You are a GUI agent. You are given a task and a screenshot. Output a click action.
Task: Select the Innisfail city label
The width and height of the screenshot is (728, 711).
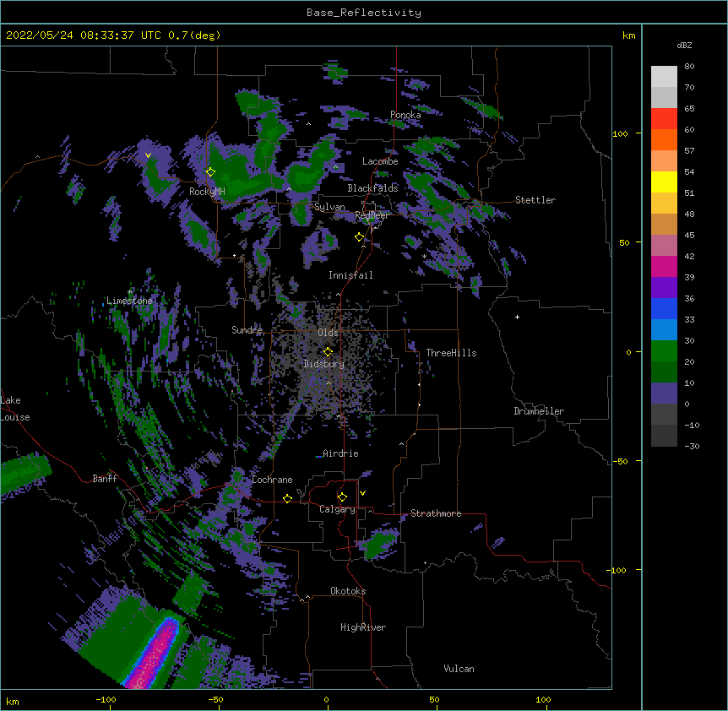[350, 275]
